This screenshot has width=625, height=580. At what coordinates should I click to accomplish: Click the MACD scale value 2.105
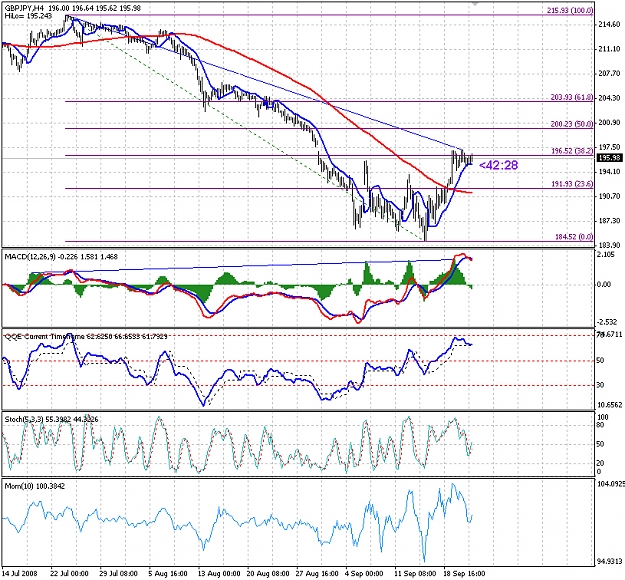tap(607, 255)
